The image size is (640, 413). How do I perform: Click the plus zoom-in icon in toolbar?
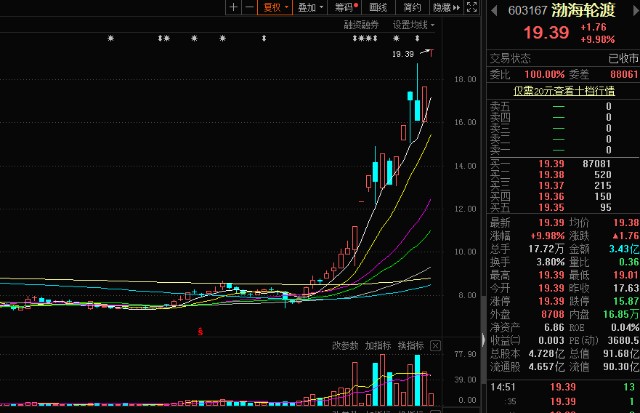(233, 7)
